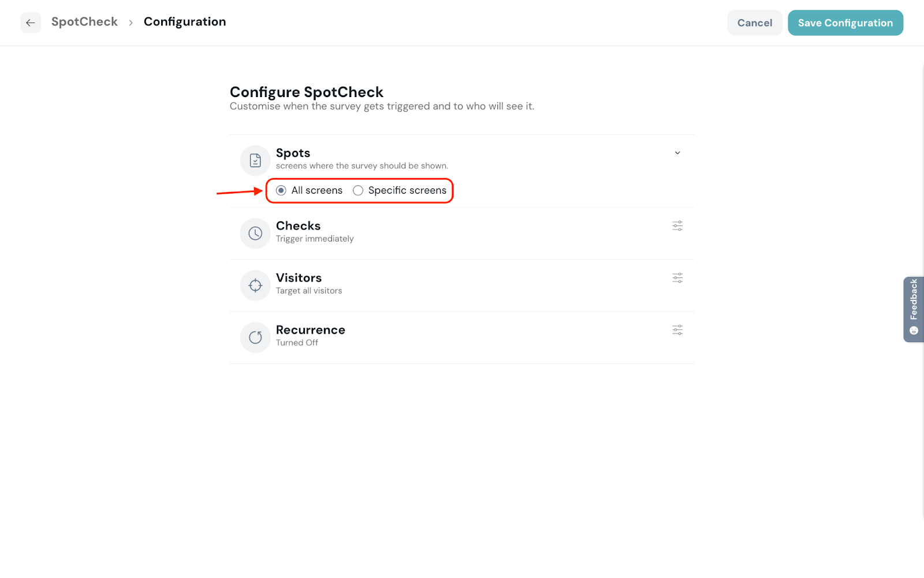924x578 pixels.
Task: Open Visitors settings sliders icon
Action: [x=677, y=278]
